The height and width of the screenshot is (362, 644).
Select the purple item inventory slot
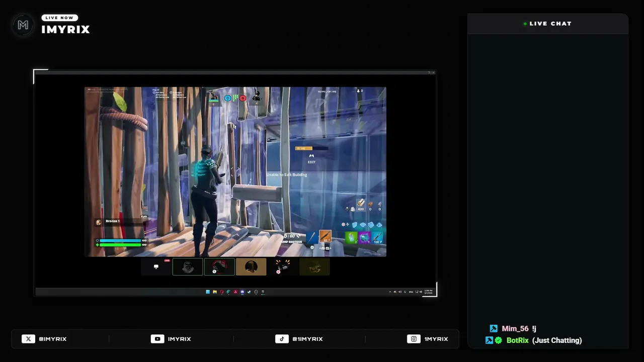click(364, 237)
